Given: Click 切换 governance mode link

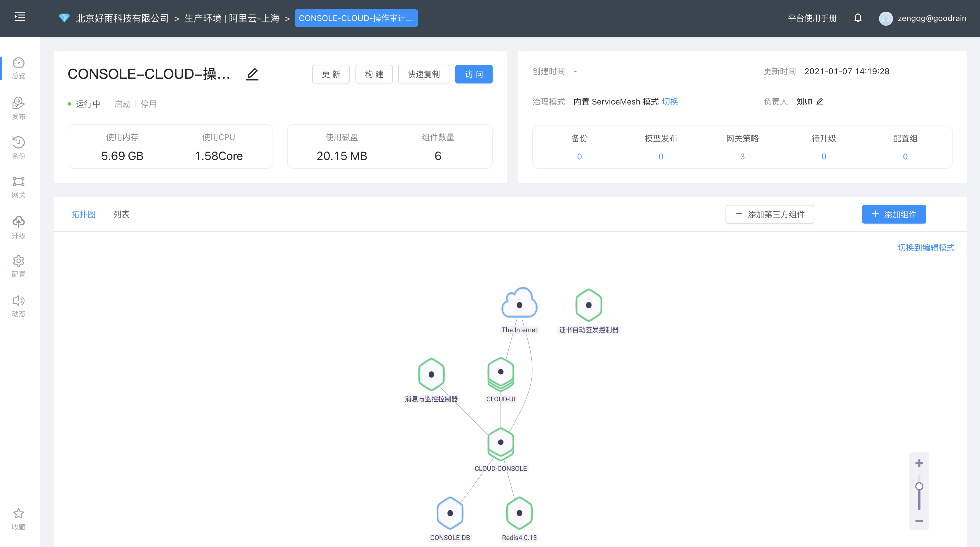Looking at the screenshot, I should tap(670, 102).
